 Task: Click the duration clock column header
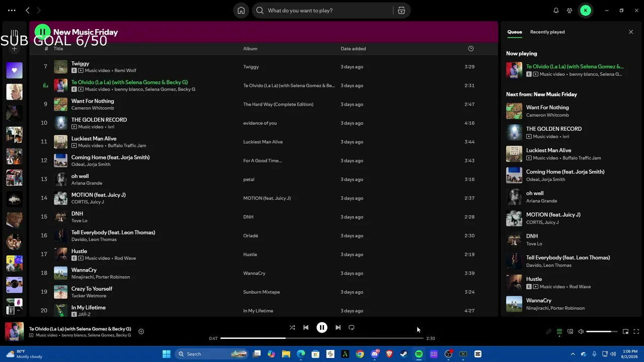click(x=471, y=49)
